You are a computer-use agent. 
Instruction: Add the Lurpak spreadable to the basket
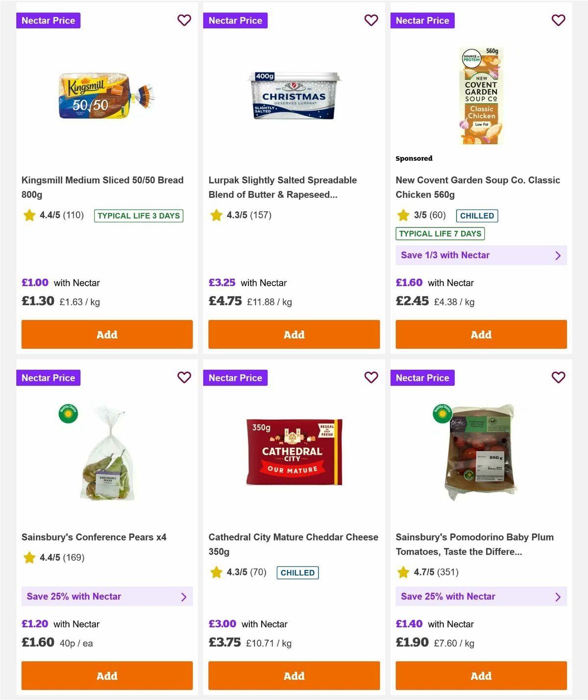(x=294, y=334)
